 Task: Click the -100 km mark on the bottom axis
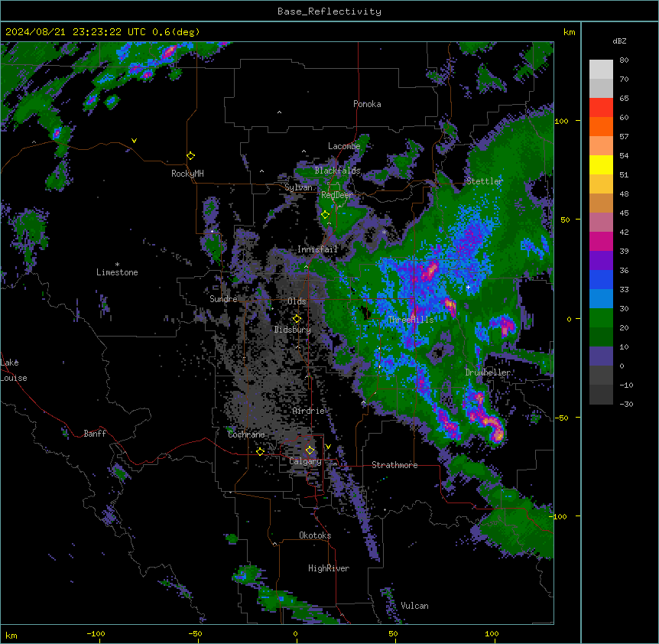[x=96, y=633]
